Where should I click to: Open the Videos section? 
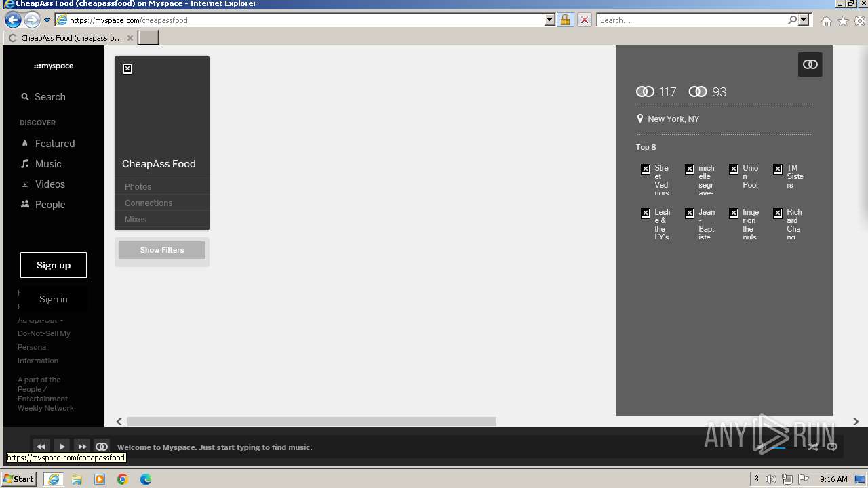(43, 184)
